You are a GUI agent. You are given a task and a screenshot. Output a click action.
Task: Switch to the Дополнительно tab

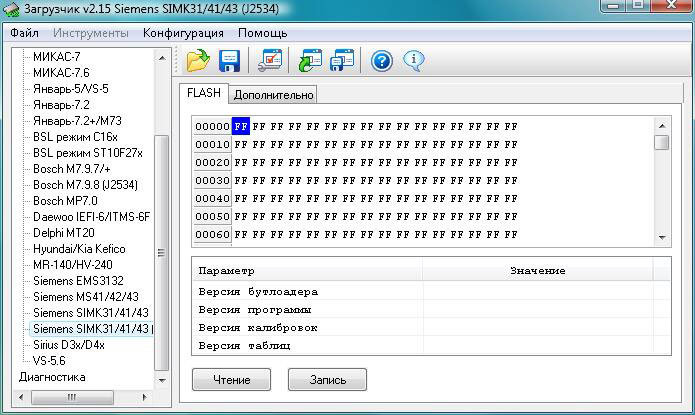pos(273,95)
